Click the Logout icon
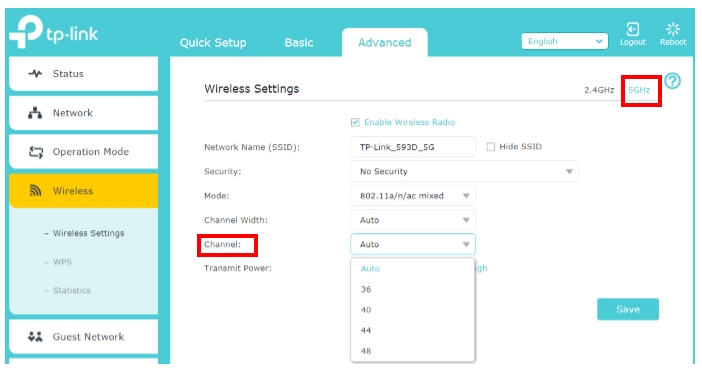Image resolution: width=702 pixels, height=377 pixels. 632,30
